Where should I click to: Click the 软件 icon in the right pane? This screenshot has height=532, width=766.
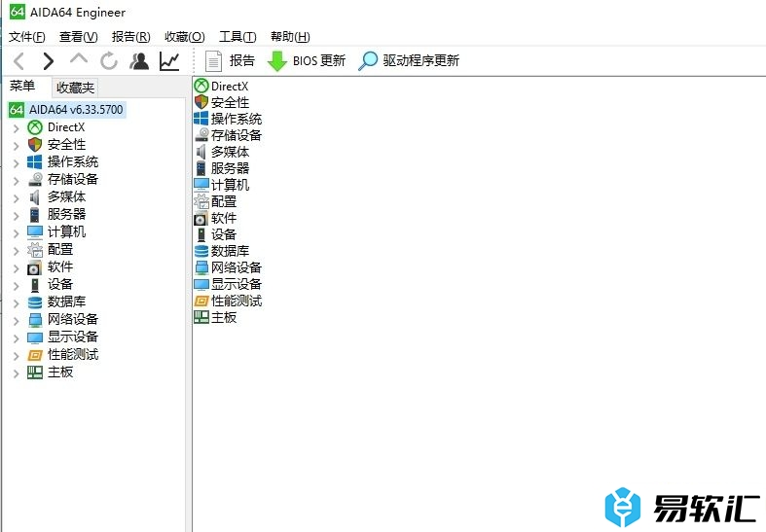[201, 219]
